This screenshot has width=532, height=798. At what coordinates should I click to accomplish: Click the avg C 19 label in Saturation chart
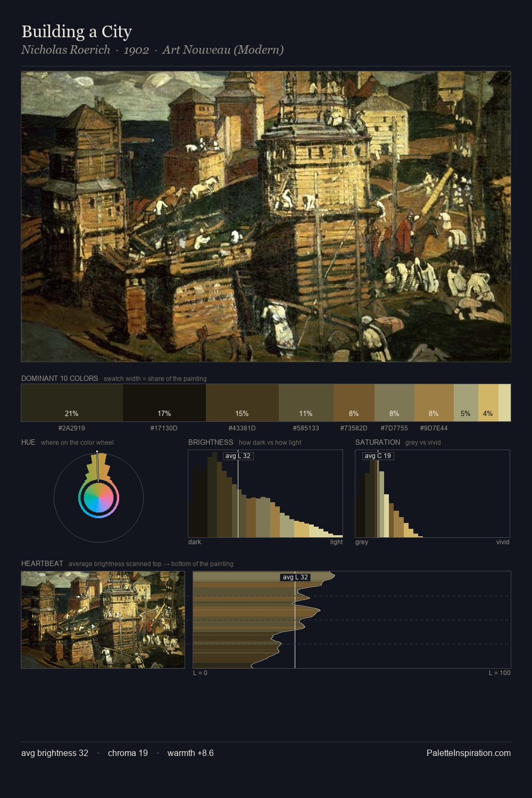click(x=378, y=456)
